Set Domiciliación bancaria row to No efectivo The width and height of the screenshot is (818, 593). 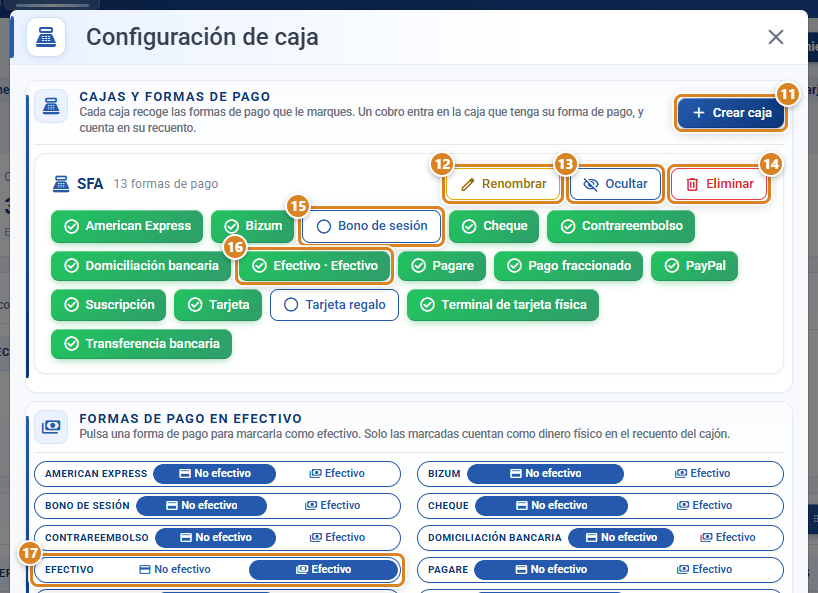coord(621,538)
